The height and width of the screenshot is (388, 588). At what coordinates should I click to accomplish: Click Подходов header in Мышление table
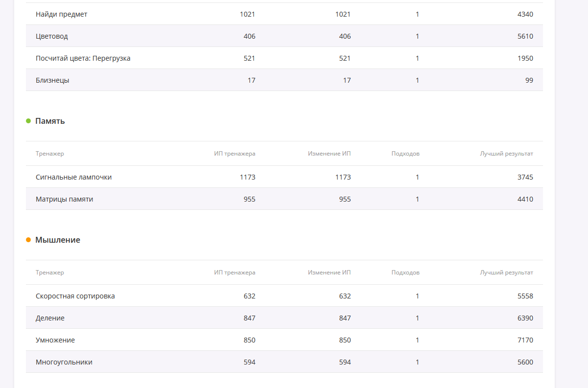click(405, 273)
